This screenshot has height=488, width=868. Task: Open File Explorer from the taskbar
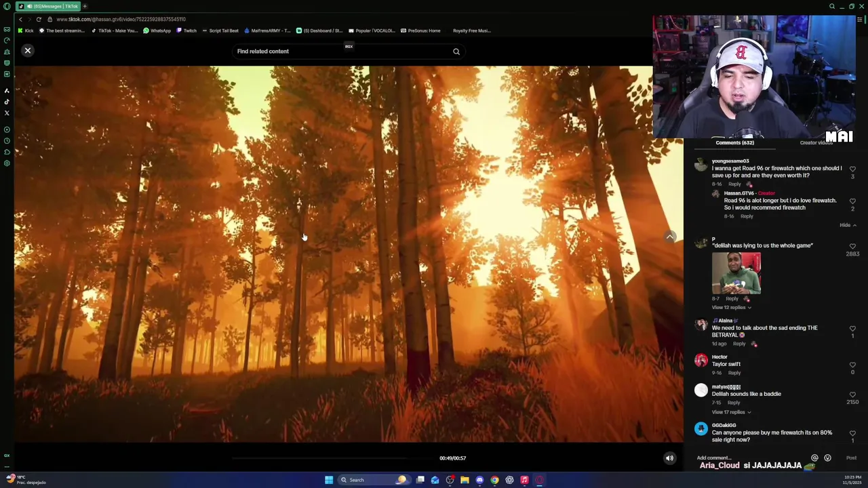(x=465, y=480)
